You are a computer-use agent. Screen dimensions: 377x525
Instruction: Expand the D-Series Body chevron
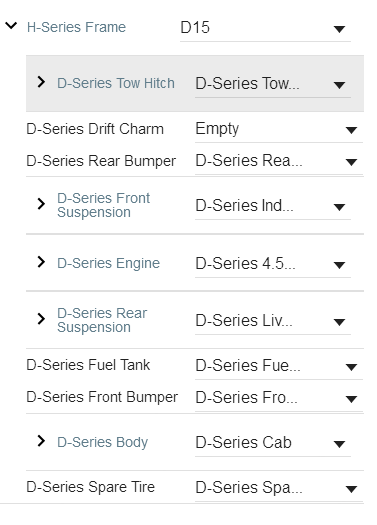point(41,441)
